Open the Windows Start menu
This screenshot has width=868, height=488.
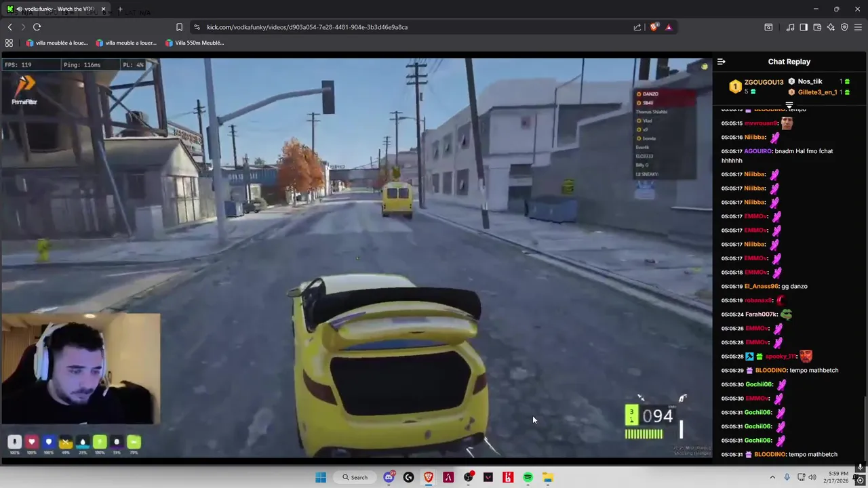click(321, 477)
